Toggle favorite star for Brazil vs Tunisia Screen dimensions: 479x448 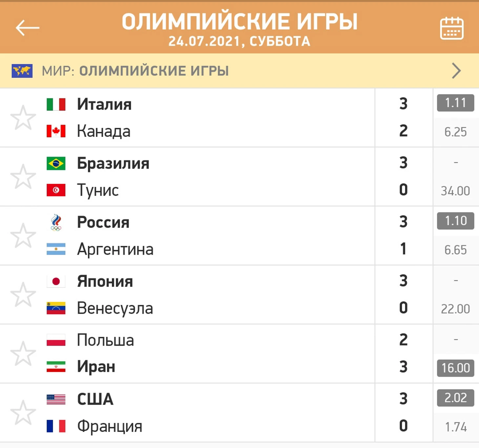(x=23, y=177)
